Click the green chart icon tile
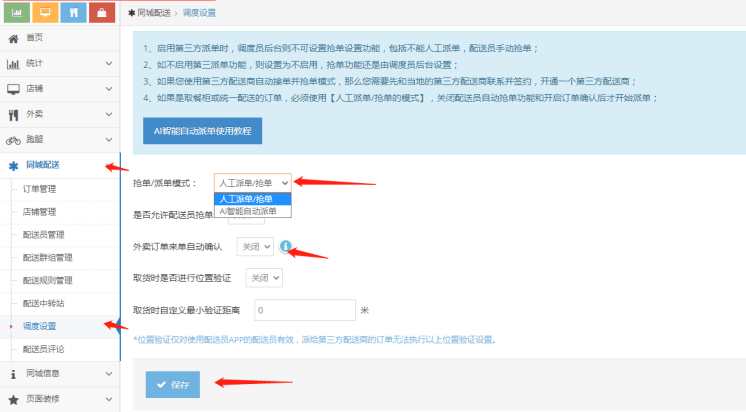The height and width of the screenshot is (412, 746). 16,12
